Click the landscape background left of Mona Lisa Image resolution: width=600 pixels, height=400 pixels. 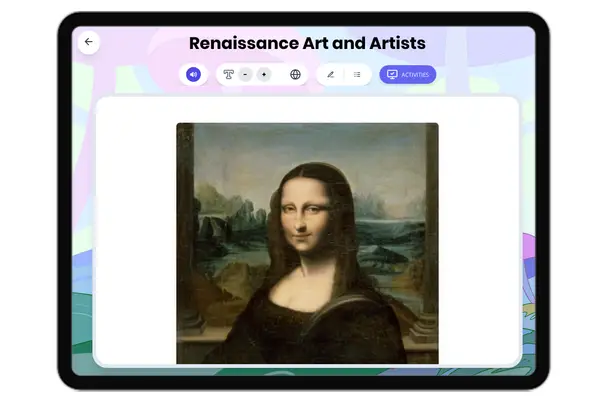point(225,230)
